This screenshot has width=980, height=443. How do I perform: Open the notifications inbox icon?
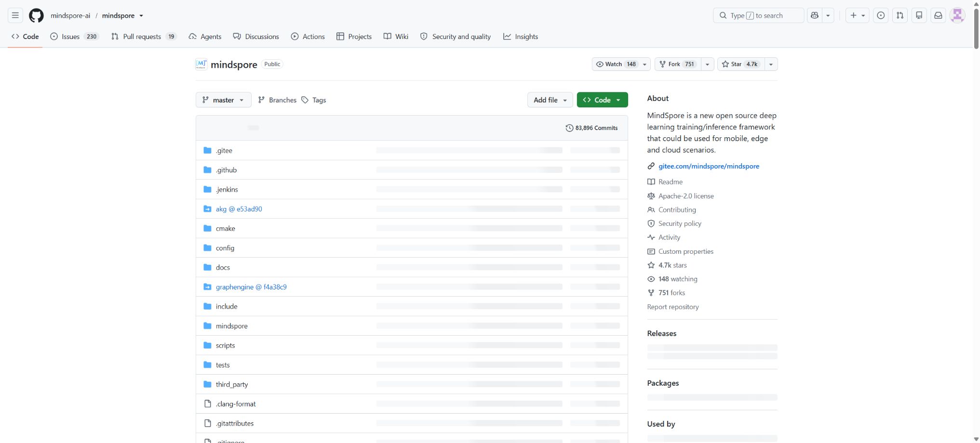tap(938, 15)
